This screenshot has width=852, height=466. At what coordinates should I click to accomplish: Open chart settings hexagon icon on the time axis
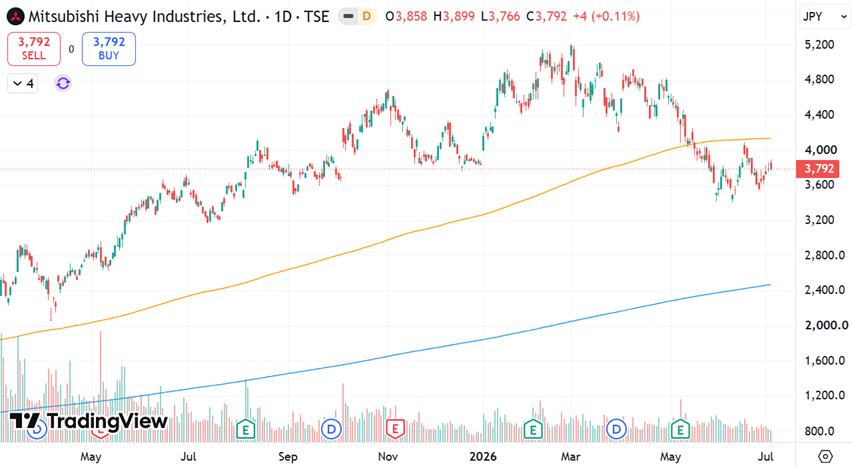(x=825, y=456)
